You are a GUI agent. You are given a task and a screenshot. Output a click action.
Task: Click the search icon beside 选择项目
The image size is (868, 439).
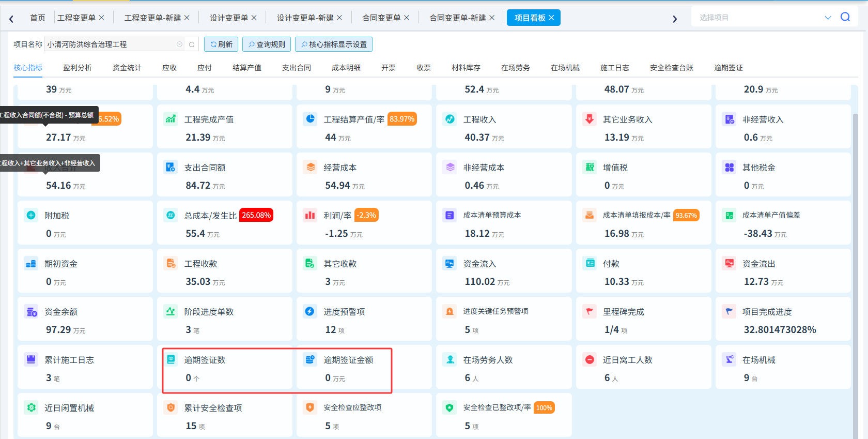(x=845, y=17)
